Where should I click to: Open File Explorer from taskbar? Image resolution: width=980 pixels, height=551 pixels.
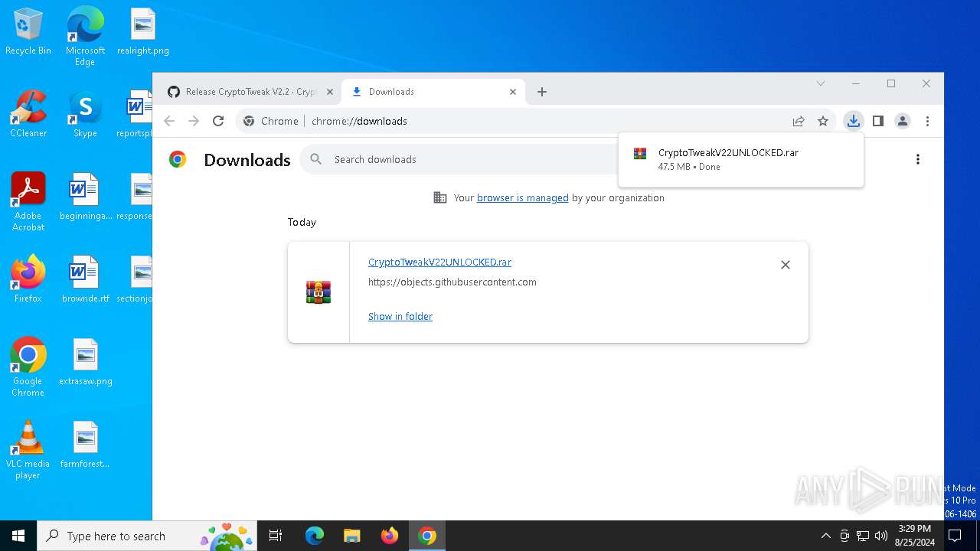tap(351, 536)
